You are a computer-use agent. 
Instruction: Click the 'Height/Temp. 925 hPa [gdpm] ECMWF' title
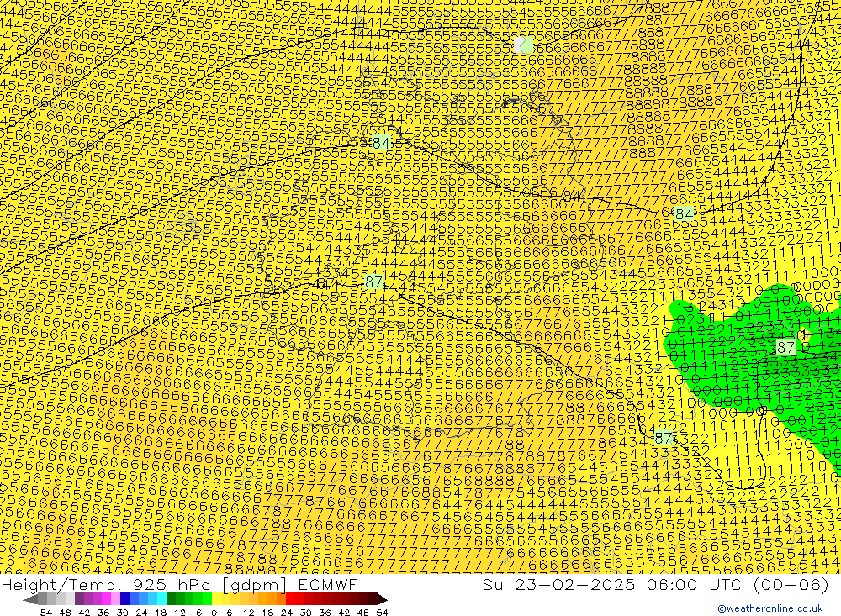pyautogui.click(x=179, y=584)
